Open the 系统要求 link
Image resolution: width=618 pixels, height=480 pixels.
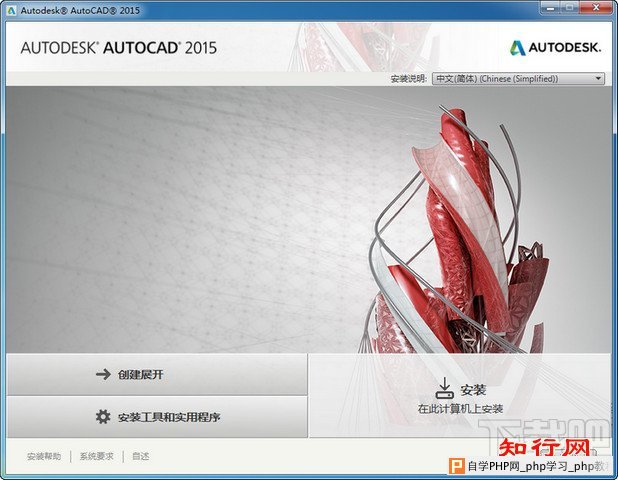(97, 456)
